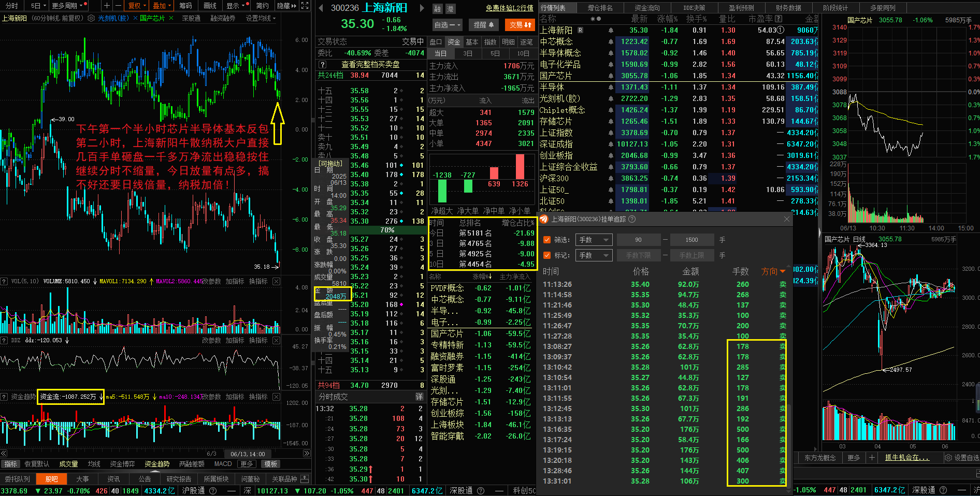Click plus icon next to 更多 tab
The image size is (980, 496).
point(872,458)
